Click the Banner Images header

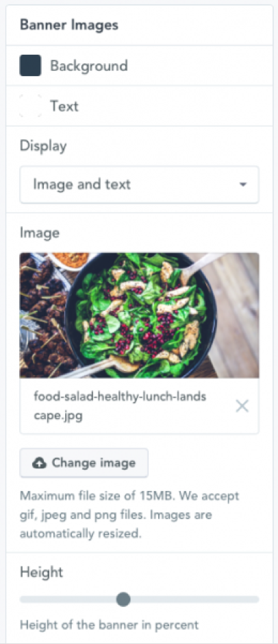pos(69,25)
